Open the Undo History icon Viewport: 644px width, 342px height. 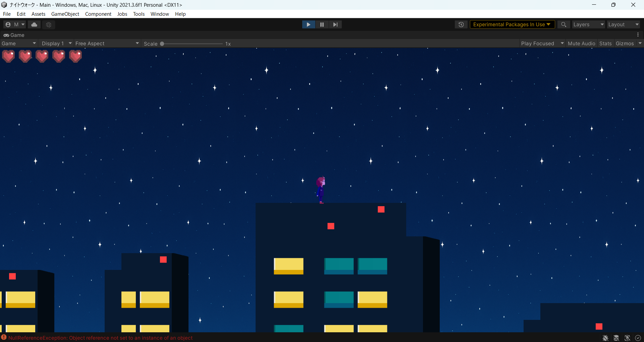click(461, 24)
